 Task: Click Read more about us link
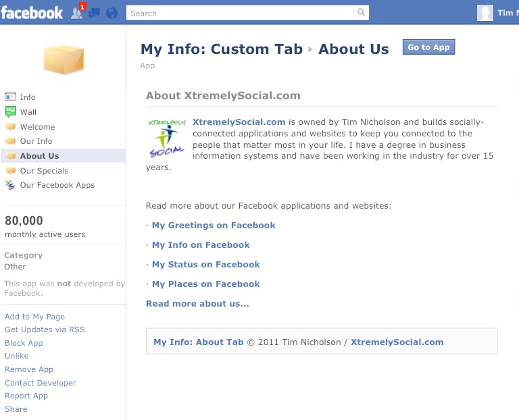point(197,304)
